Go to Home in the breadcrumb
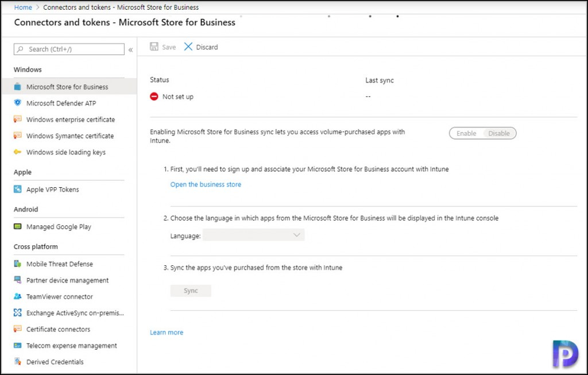The image size is (588, 375). [x=23, y=7]
